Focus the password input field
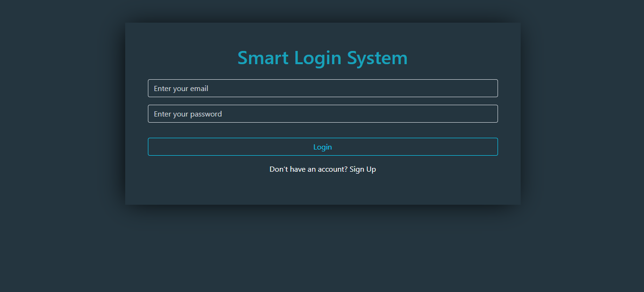Image resolution: width=644 pixels, height=292 pixels. pyautogui.click(x=323, y=114)
